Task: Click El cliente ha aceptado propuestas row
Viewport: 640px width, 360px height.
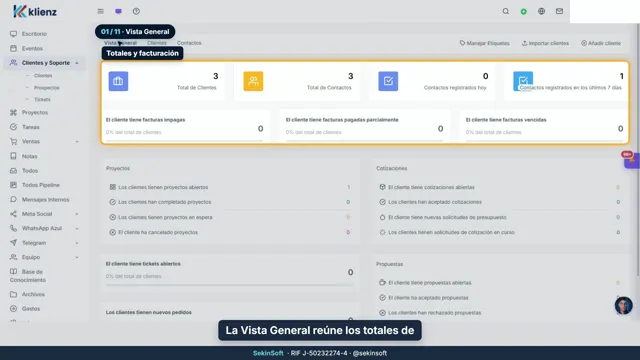Action: pos(500,298)
